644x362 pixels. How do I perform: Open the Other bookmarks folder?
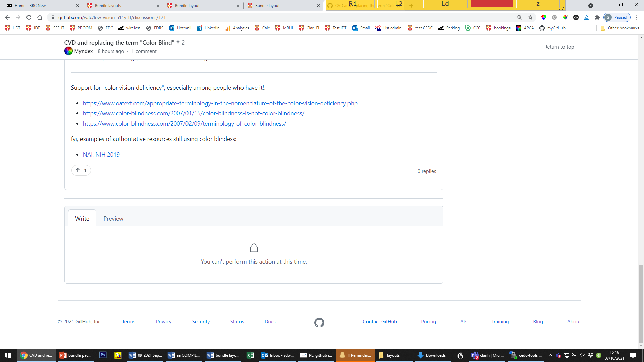click(620, 28)
